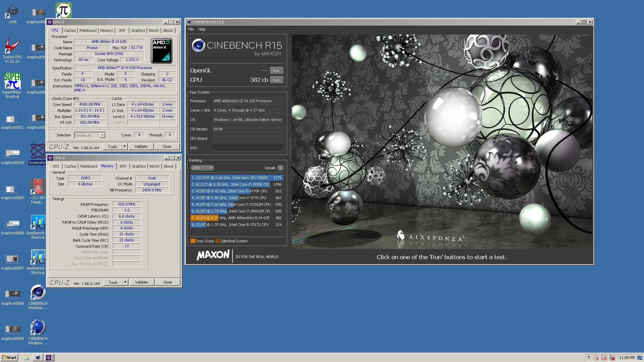The height and width of the screenshot is (362, 644).
Task: Click Tools button in the CPU-tab CPU-Z window
Action: pos(112,146)
